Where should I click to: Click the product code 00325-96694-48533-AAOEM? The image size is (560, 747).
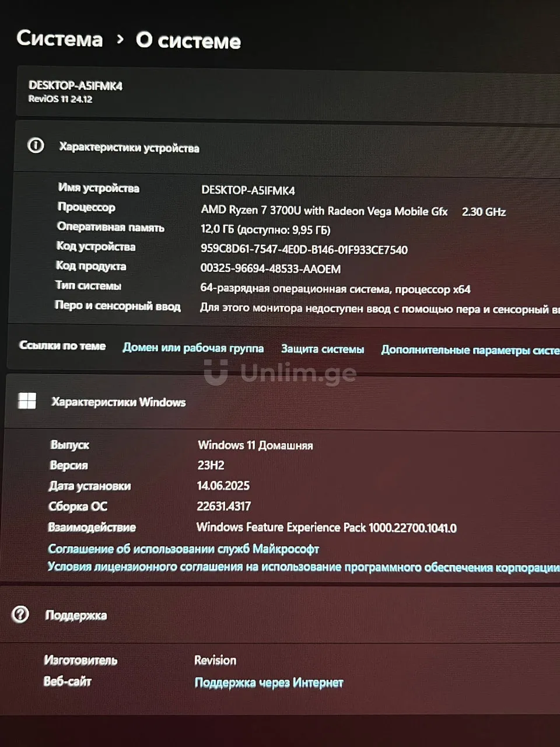[x=271, y=269]
